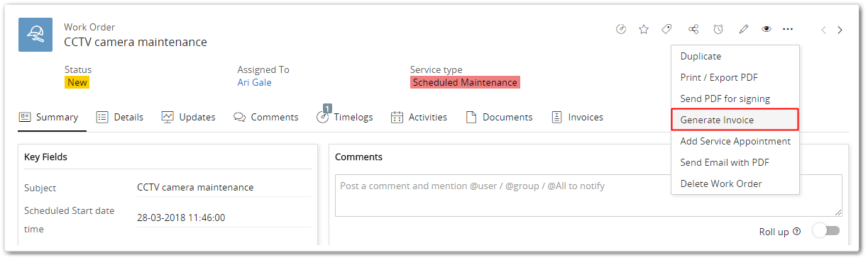
Task: Click the Roll up help question icon
Action: pyautogui.click(x=796, y=232)
